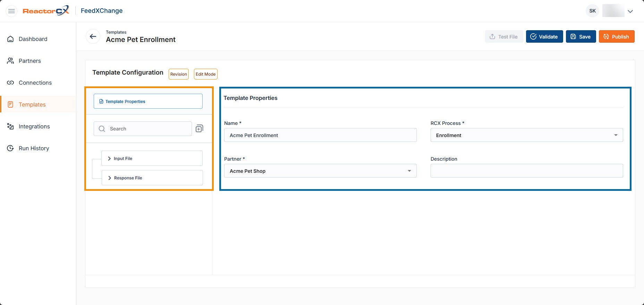Publish the template
The width and height of the screenshot is (644, 305).
click(x=616, y=37)
